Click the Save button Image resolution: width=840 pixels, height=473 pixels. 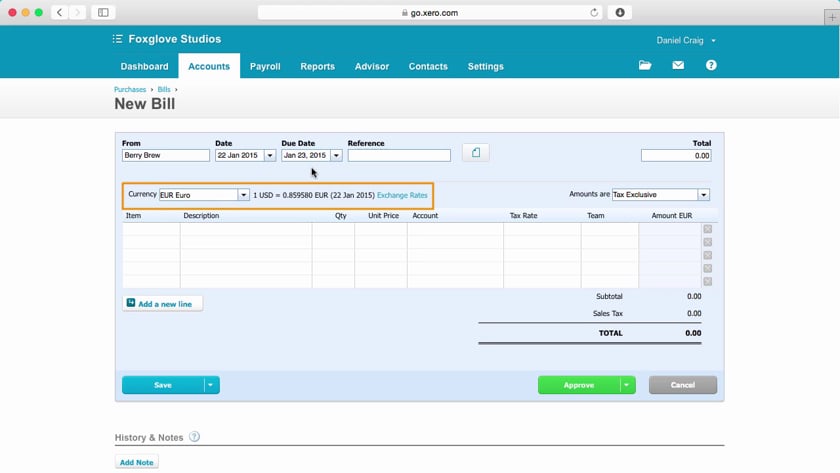pos(163,385)
